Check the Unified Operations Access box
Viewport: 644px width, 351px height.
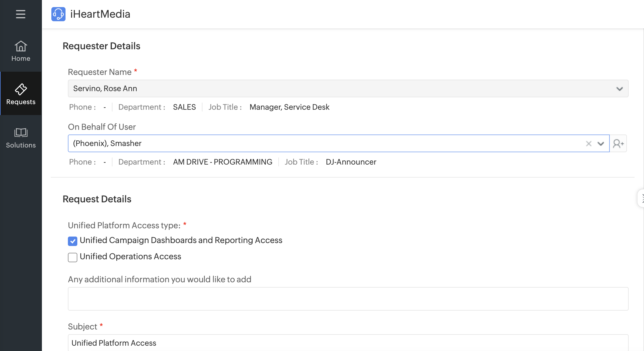[x=73, y=257]
